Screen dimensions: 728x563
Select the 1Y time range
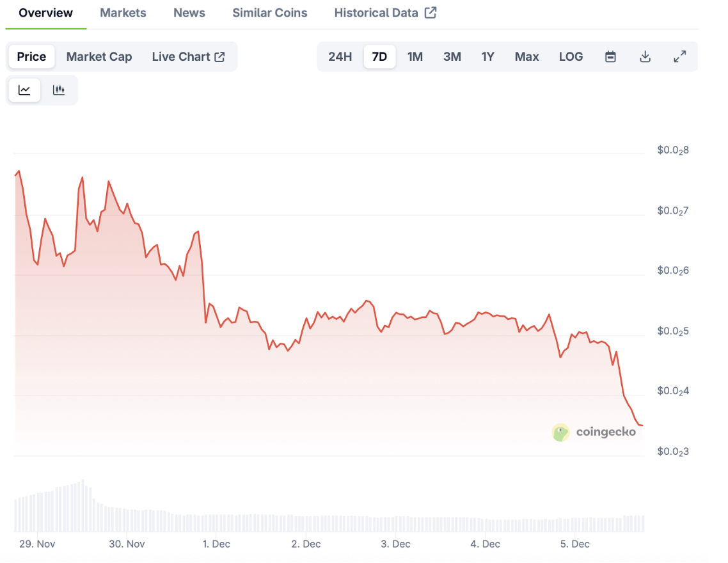point(487,57)
